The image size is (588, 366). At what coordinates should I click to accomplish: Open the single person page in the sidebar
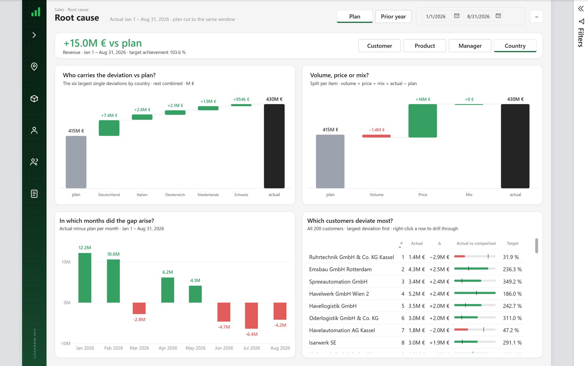click(x=34, y=130)
